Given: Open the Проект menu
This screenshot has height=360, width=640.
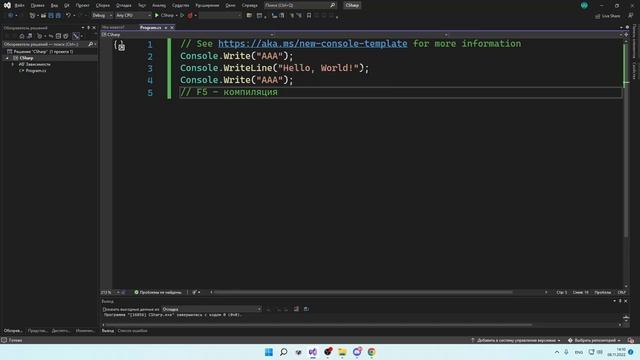Looking at the screenshot, I should 82,5.
